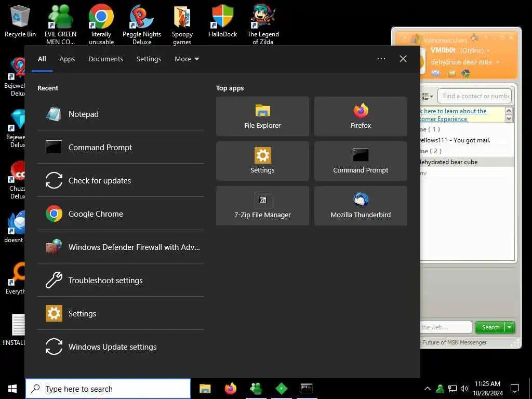Viewport: 532px width, 399px height.
Task: Open the Future of MSN Messenger link
Action: 454,343
